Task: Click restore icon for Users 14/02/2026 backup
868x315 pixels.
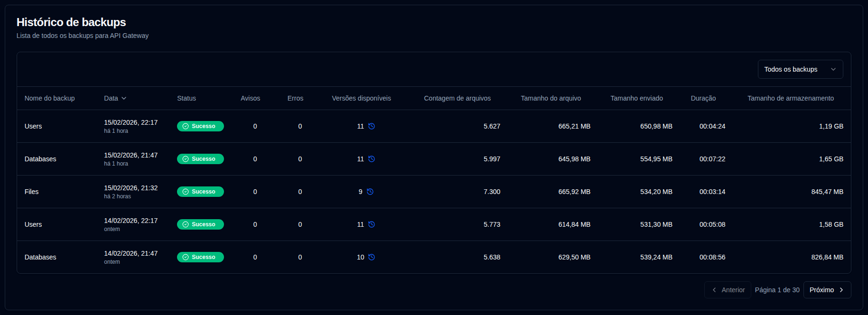Action: click(372, 224)
